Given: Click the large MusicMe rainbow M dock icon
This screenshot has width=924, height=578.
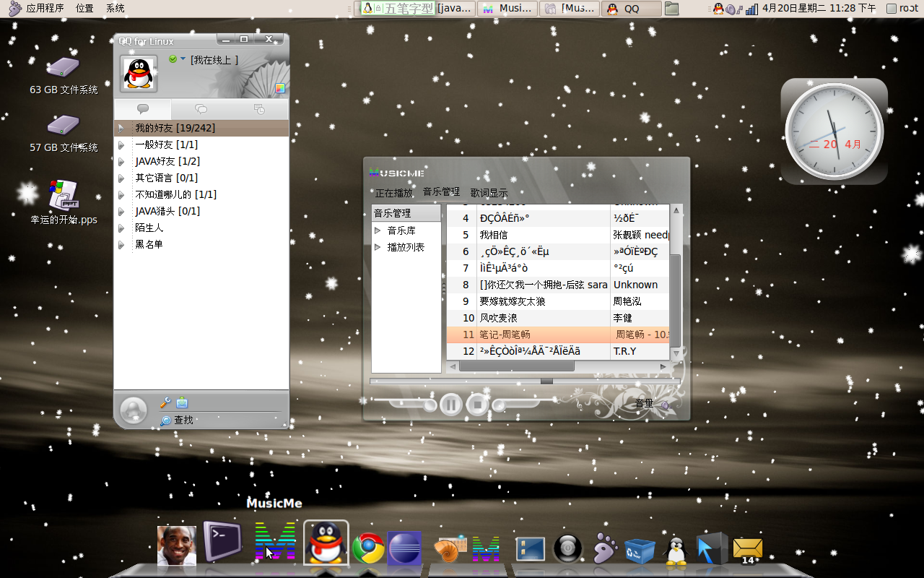Looking at the screenshot, I should pos(275,542).
